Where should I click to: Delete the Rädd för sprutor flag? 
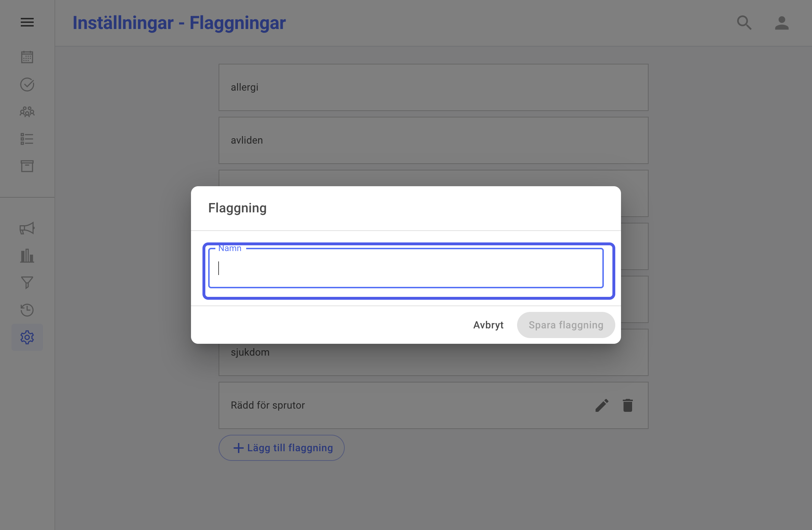[628, 405]
